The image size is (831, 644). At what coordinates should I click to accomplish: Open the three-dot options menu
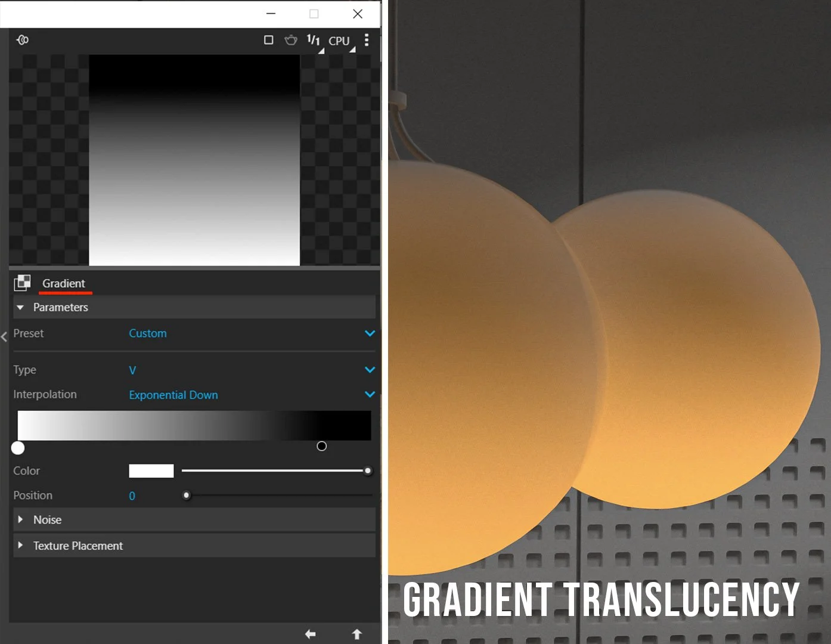point(367,40)
